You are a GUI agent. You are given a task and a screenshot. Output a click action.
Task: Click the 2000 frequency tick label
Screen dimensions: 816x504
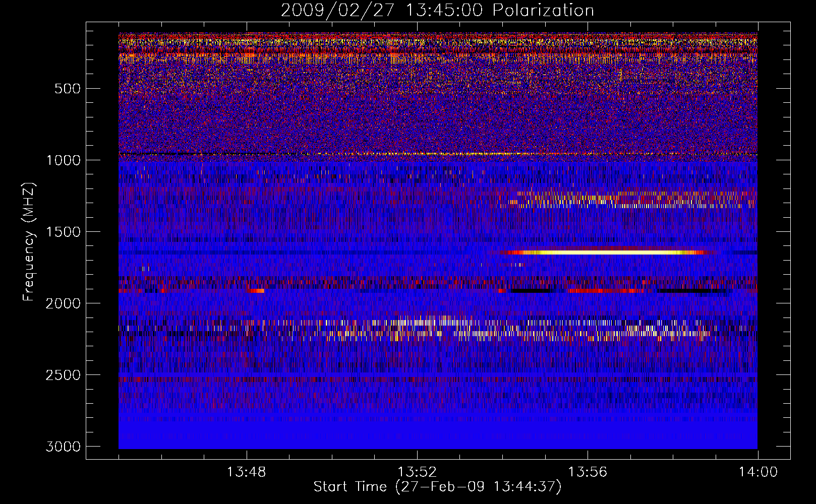[63, 303]
